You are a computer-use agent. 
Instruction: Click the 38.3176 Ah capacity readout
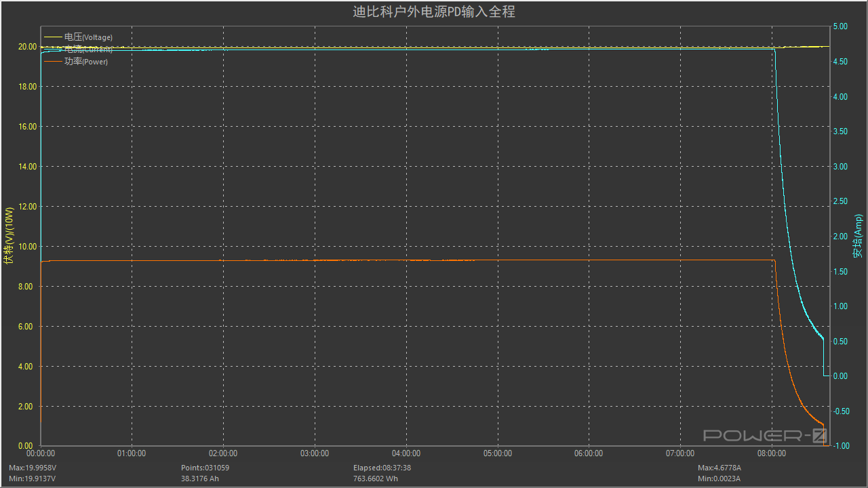pos(200,479)
